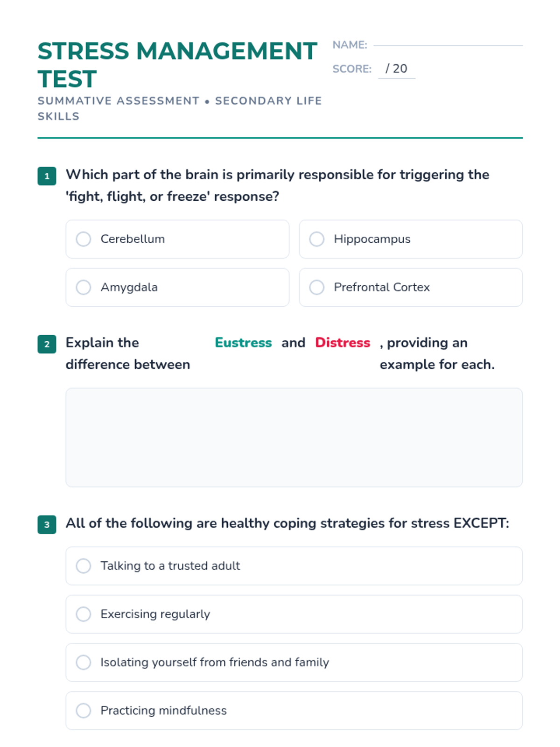Screen dimensions: 560x747
Task: Click the Name field line
Action: pyautogui.click(x=448, y=44)
